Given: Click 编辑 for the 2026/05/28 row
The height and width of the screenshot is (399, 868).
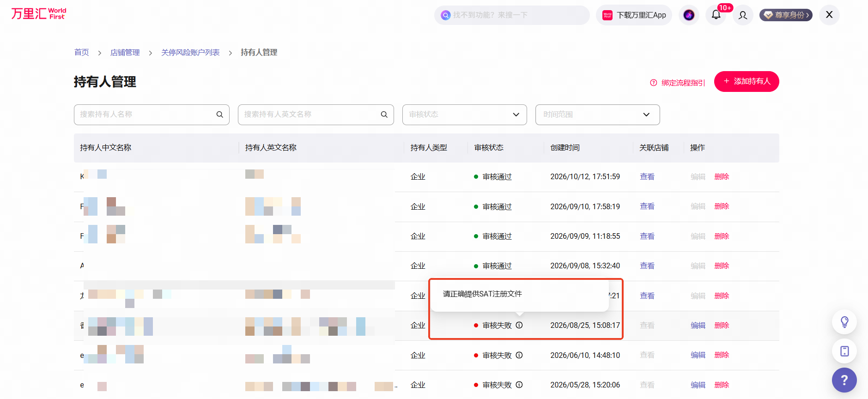Looking at the screenshot, I should [698, 385].
